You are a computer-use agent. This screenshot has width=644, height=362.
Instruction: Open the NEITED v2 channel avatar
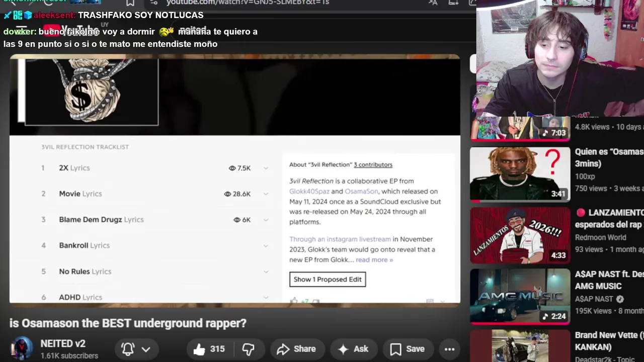[x=22, y=349]
